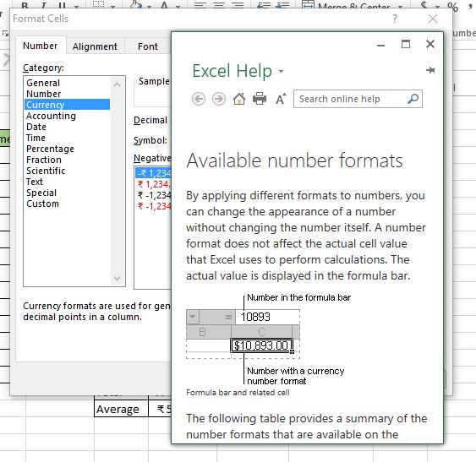476x462 pixels.
Task: Apply percent style from the ribbon
Action: coord(452,7)
